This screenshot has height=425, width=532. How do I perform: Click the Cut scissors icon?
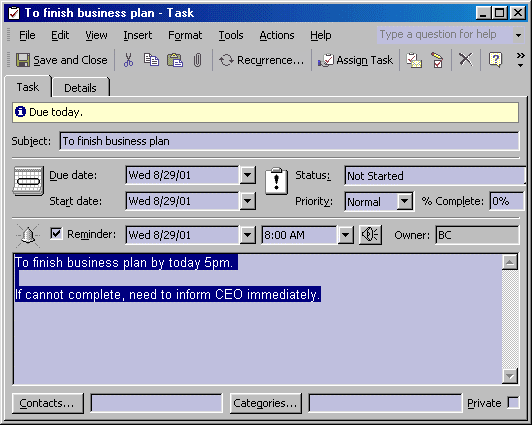click(x=128, y=60)
